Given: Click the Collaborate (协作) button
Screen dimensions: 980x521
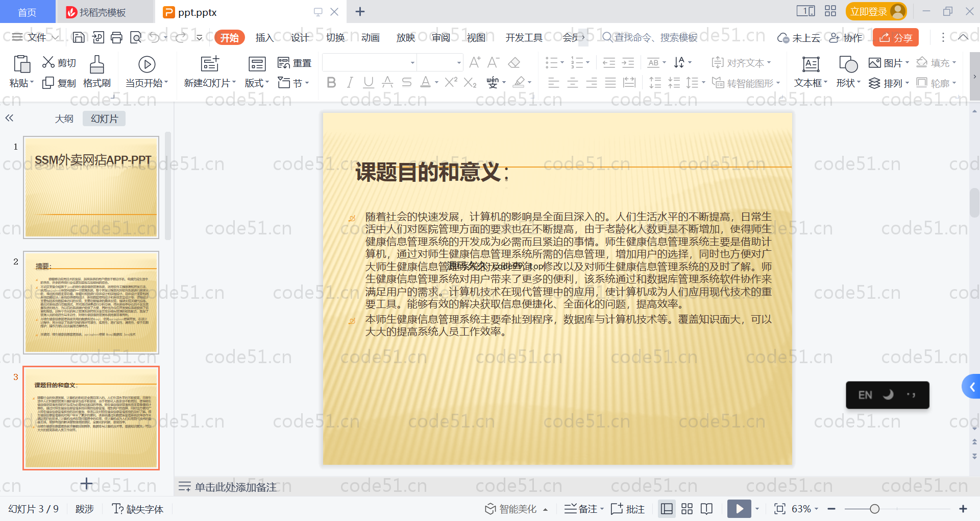Looking at the screenshot, I should coord(846,37).
